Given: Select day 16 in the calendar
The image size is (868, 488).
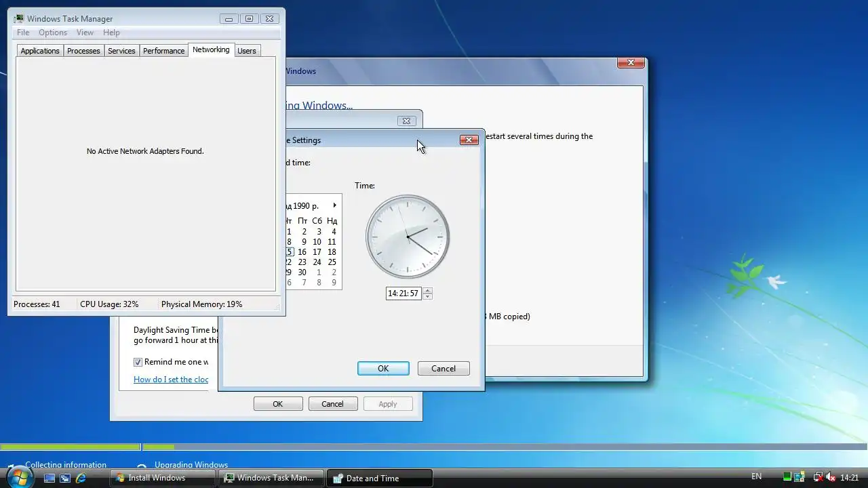Looking at the screenshot, I should [x=302, y=252].
